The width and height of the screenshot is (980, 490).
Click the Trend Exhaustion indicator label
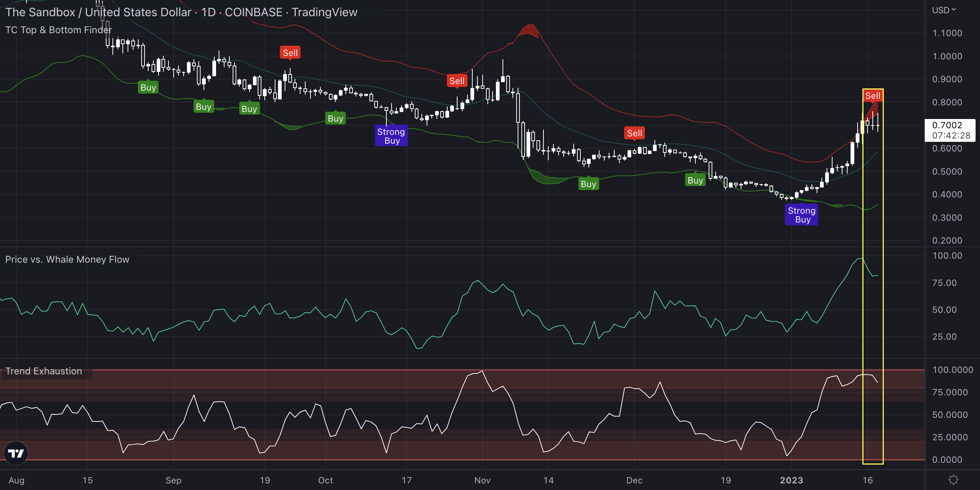click(x=44, y=371)
